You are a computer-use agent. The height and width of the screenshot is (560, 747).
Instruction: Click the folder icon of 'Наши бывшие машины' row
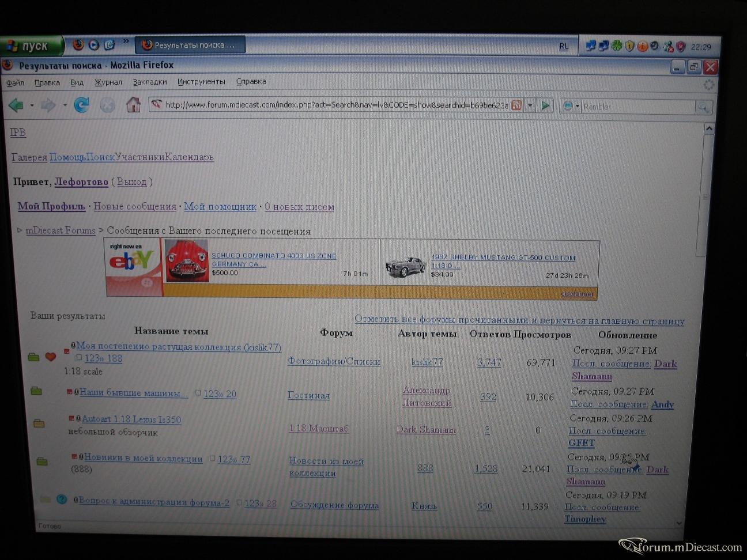36,391
